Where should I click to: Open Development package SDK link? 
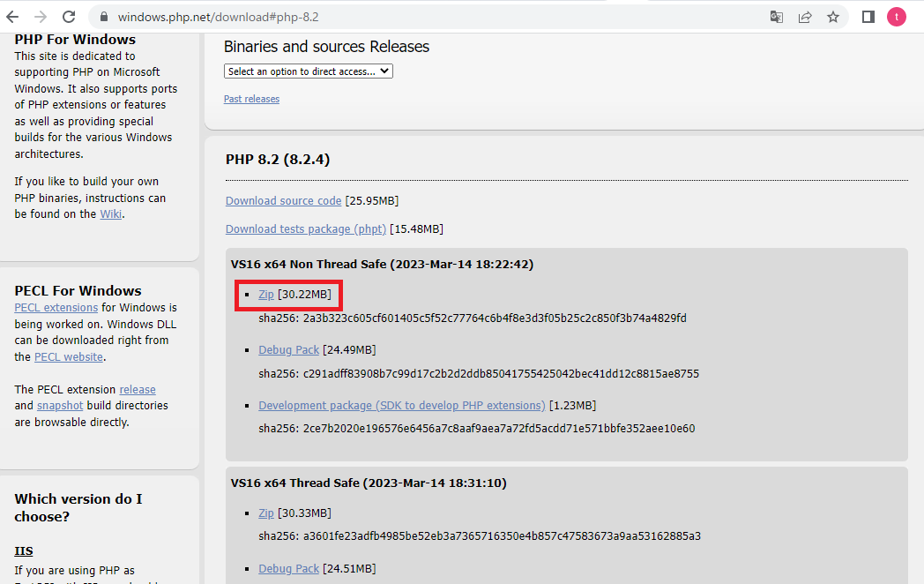tap(402, 405)
